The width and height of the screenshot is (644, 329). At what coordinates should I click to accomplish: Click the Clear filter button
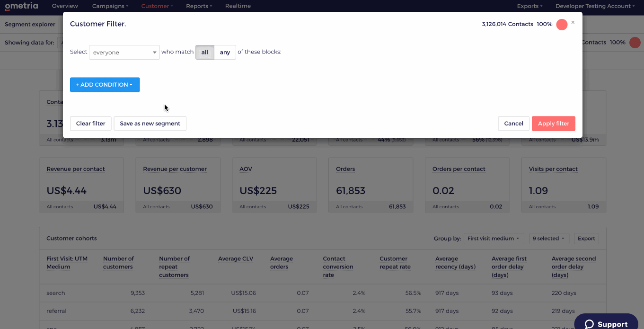91,124
